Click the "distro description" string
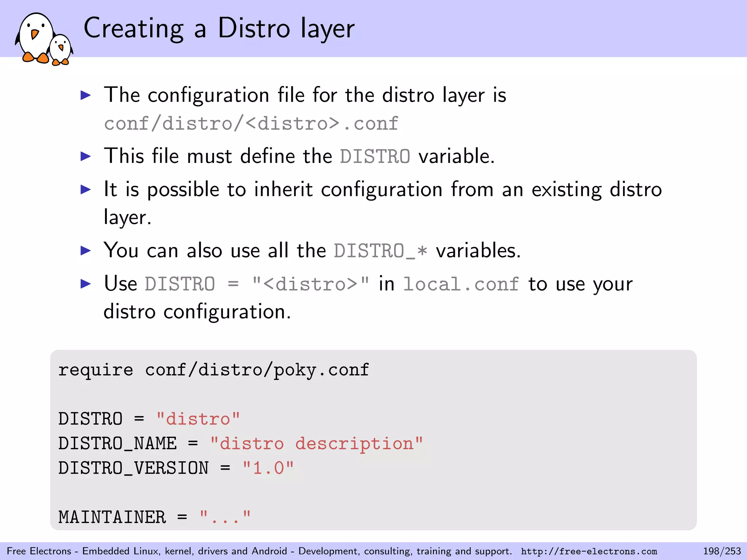Viewport: 747px width, 560px height. click(x=316, y=444)
